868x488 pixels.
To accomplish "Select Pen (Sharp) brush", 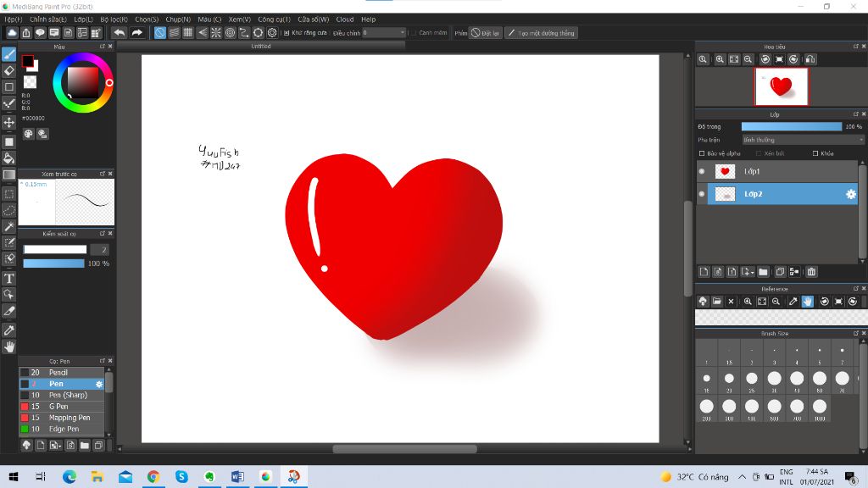I will pos(62,395).
